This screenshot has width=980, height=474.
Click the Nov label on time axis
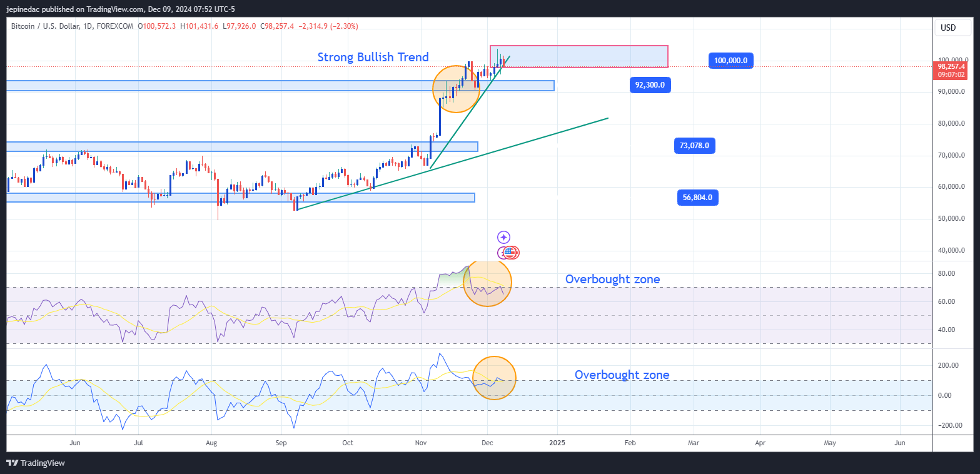[420, 443]
